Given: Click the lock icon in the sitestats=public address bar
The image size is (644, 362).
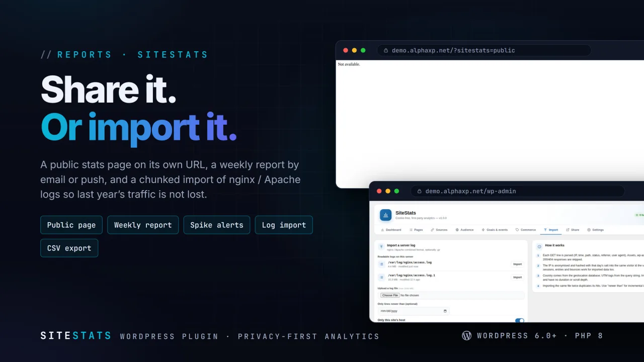Looking at the screenshot, I should click(x=386, y=50).
